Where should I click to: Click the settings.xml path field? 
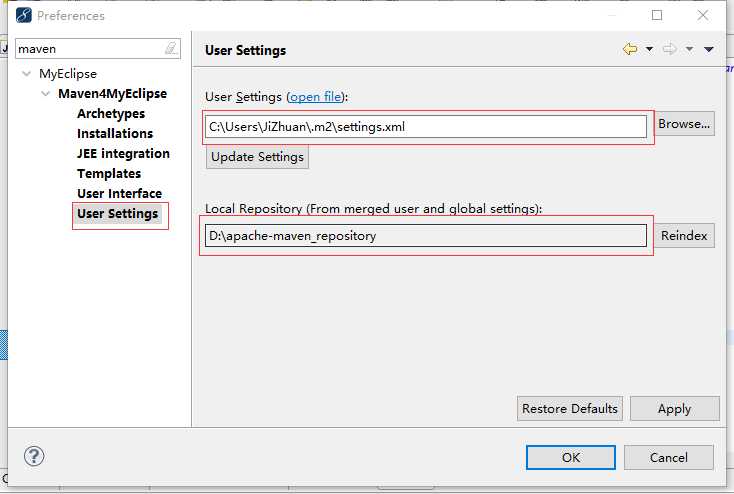pos(426,126)
